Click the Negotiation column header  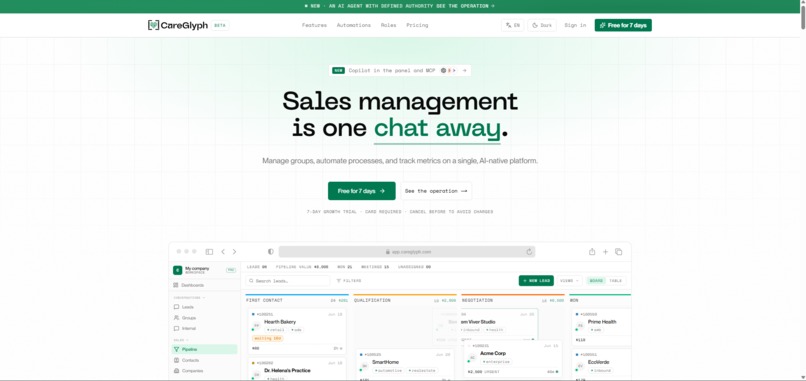point(478,300)
